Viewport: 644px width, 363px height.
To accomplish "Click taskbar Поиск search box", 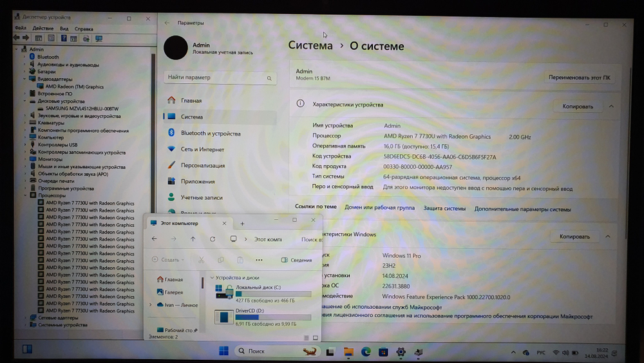I will 277,351.
